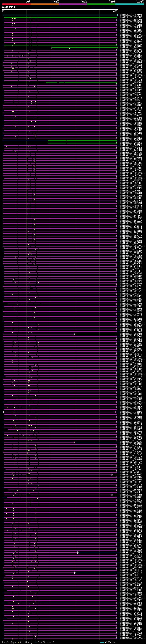Select hit label UniRef100_A6TF50
This screenshot has width=146, height=644.
[131, 113]
